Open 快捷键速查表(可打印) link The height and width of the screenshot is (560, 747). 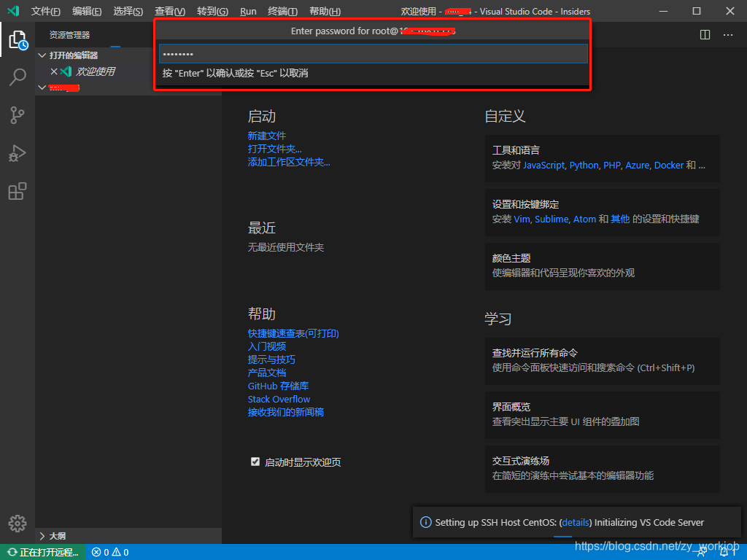click(293, 333)
